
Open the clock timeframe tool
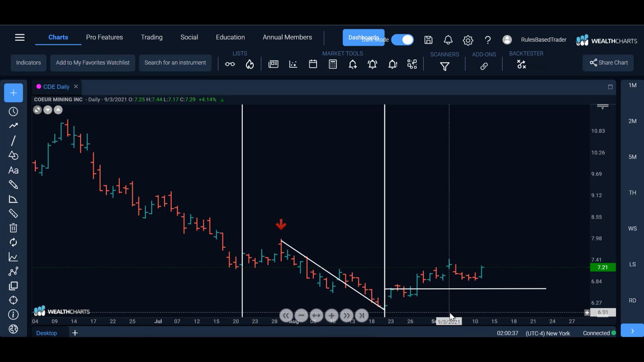point(13,112)
